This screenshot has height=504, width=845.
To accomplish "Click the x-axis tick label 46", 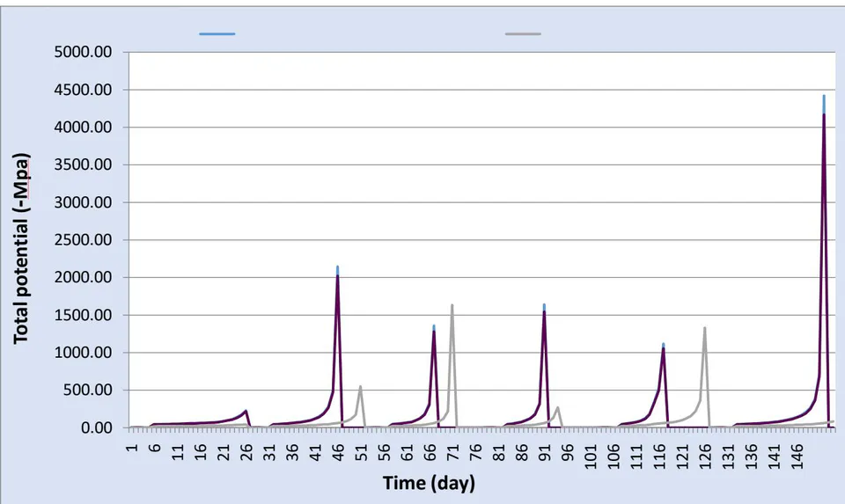I will 338,452.
